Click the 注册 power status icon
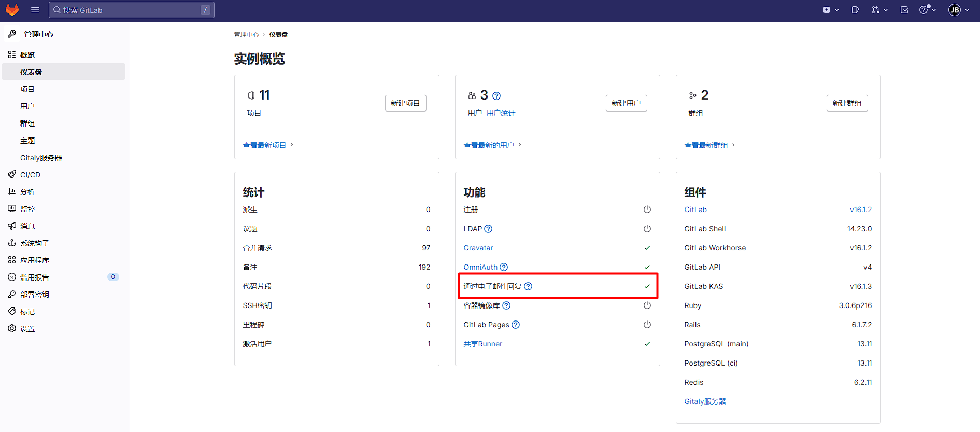Image resolution: width=980 pixels, height=432 pixels. 647,210
